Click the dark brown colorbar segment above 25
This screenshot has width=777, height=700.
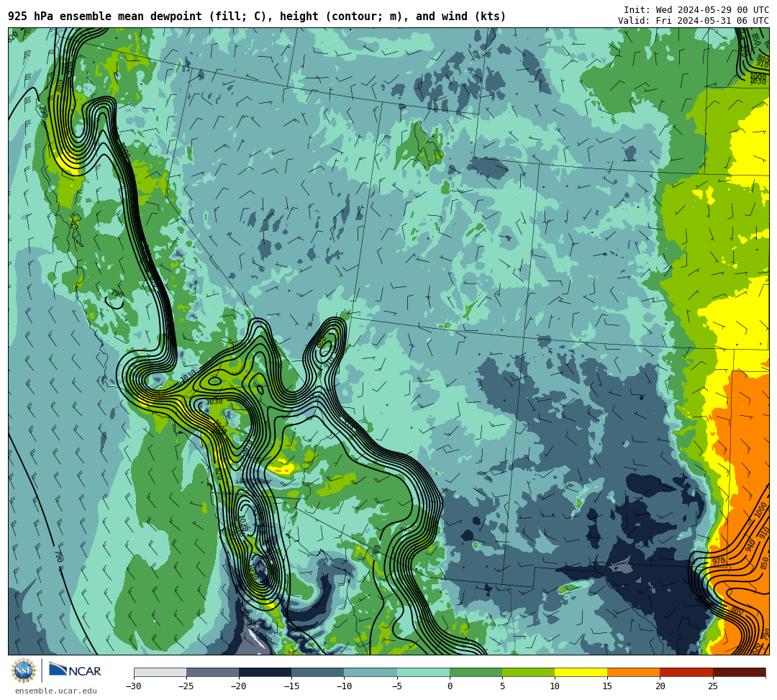739,672
